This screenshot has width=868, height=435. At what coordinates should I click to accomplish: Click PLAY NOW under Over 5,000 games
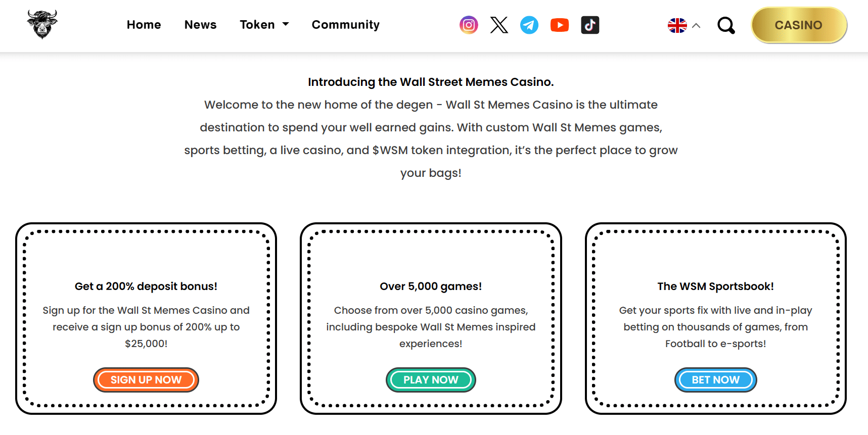pos(431,379)
